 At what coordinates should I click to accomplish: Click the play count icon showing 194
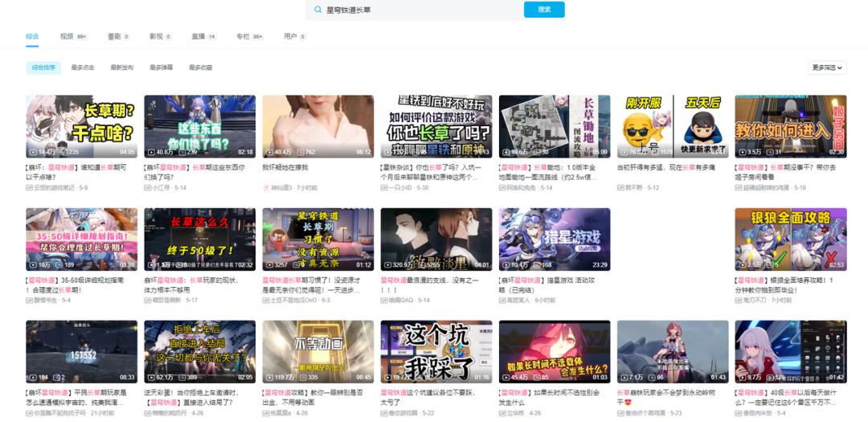pyautogui.click(x=33, y=377)
